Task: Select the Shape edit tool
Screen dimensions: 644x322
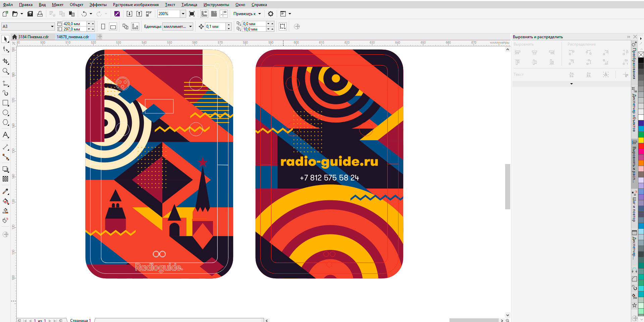Action: (5, 50)
